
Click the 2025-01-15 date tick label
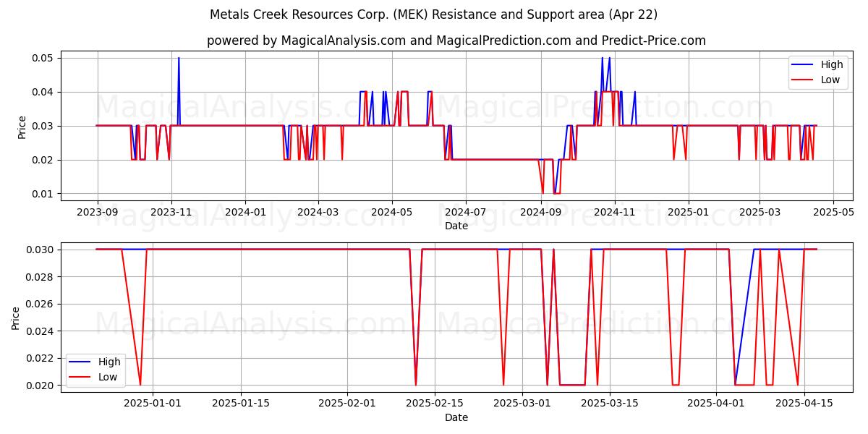coord(241,404)
